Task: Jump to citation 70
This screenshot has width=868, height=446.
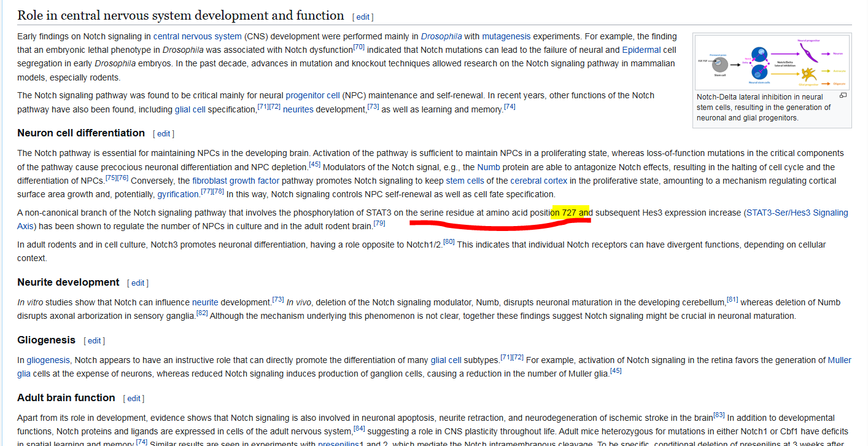Action: tap(359, 47)
